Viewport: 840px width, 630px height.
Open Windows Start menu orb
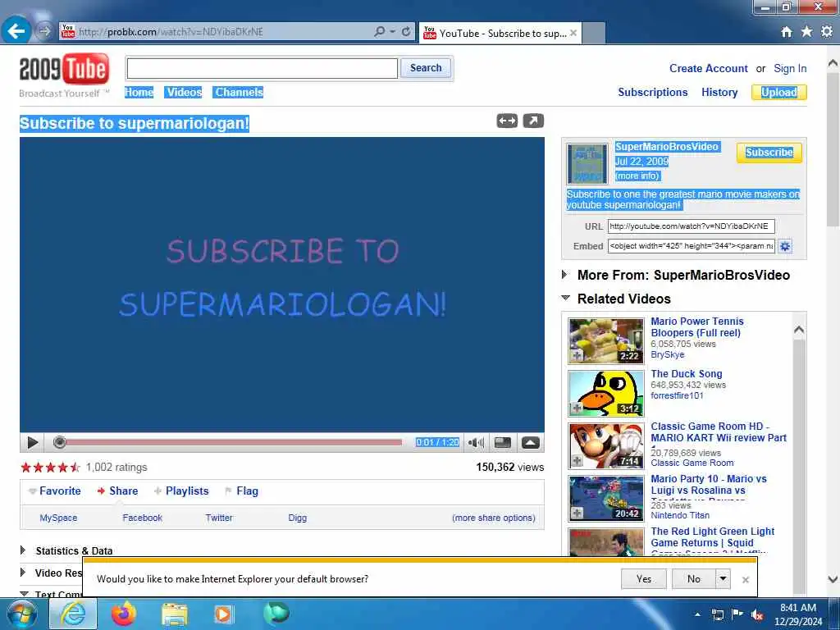(21, 614)
